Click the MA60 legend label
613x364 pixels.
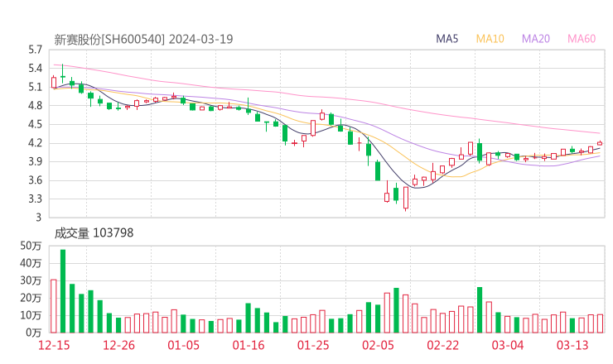pyautogui.click(x=582, y=39)
